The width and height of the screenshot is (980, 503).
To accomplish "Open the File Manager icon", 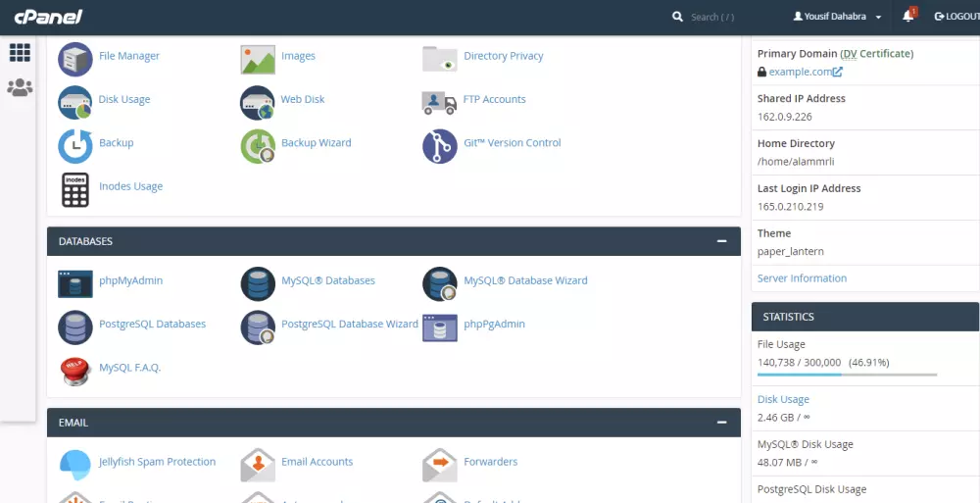I will 75,60.
